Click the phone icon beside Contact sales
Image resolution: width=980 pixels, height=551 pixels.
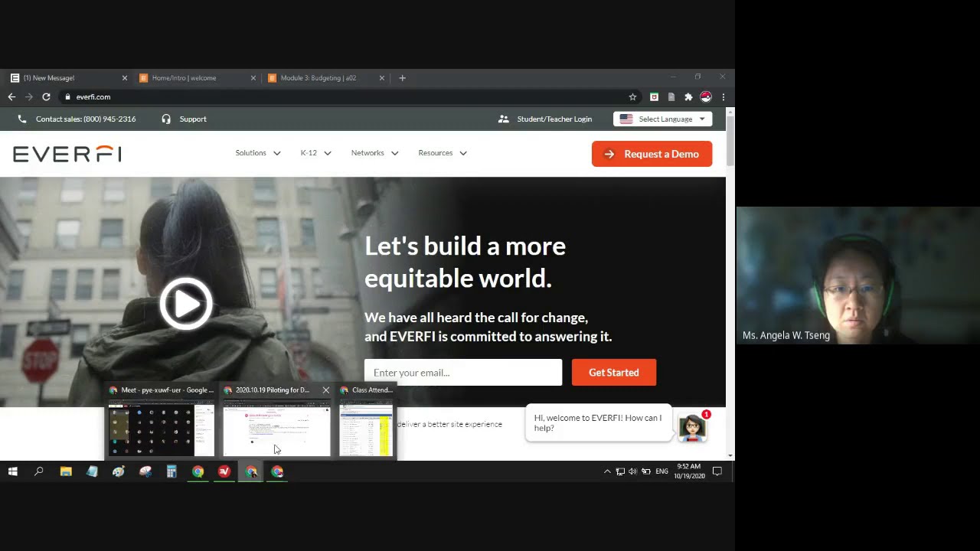coord(21,119)
